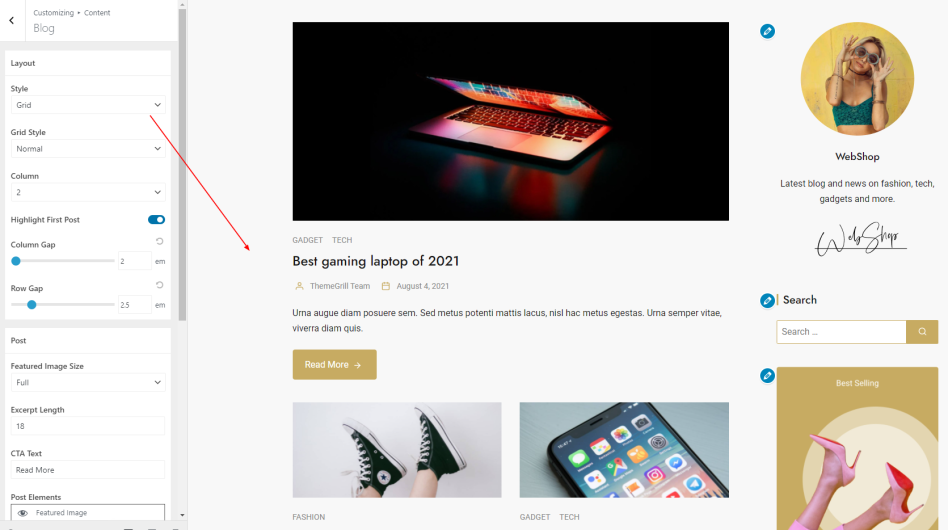The image size is (948, 530).
Task: Toggle Featured Image visibility eye icon
Action: tap(22, 513)
